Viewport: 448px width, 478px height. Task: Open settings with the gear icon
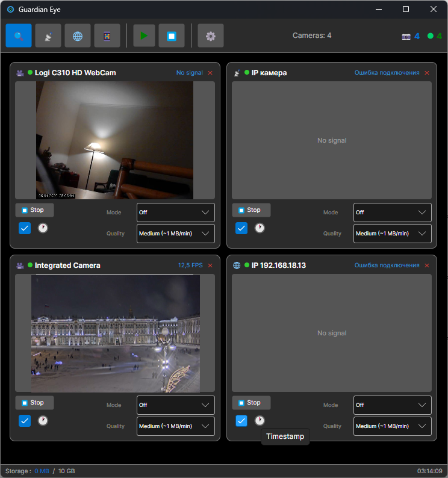(x=210, y=36)
